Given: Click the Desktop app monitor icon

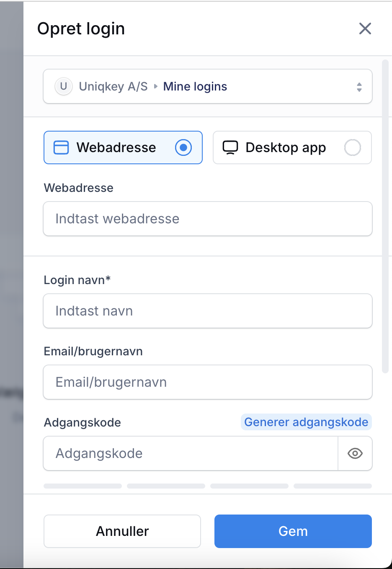Looking at the screenshot, I should coord(230,147).
